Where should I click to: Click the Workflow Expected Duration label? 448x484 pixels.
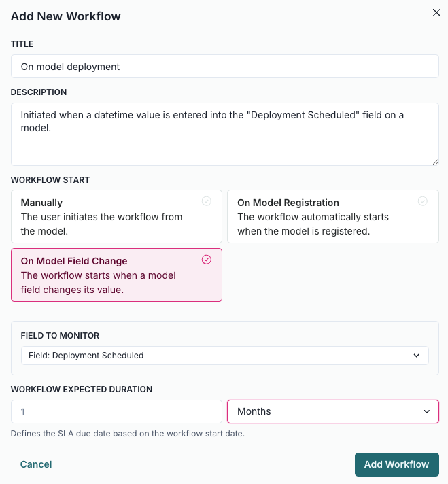coord(82,390)
